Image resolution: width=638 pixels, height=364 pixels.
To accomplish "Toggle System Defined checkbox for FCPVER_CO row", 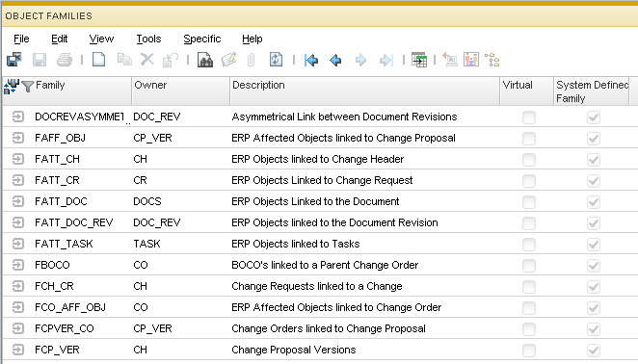I will point(594,329).
